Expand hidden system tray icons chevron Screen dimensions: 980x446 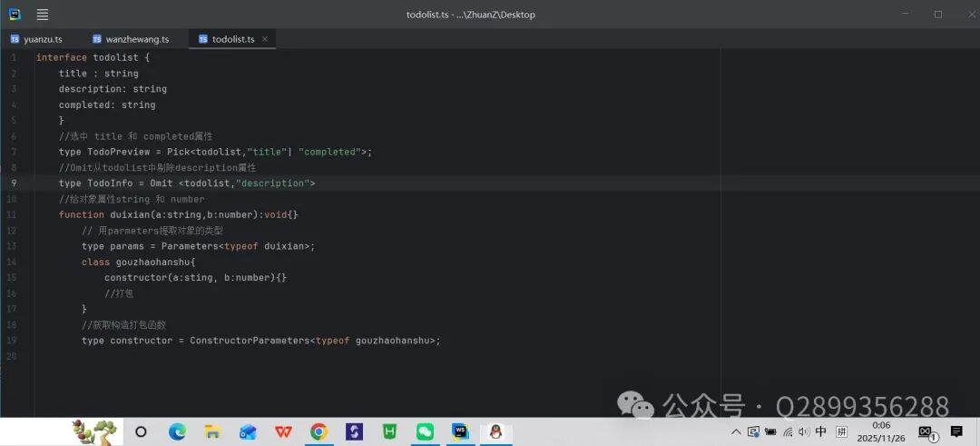pos(736,431)
